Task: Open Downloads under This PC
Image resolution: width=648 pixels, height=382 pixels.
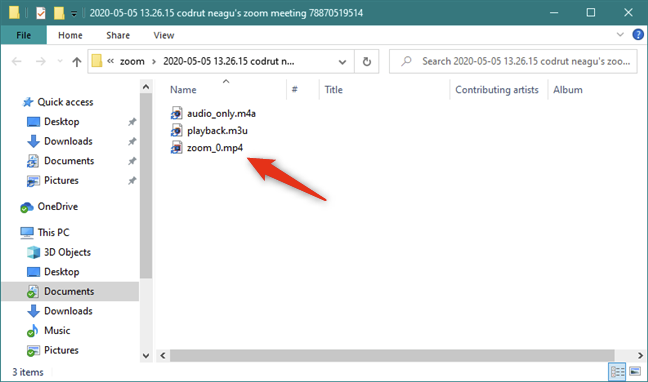Action: [x=68, y=311]
